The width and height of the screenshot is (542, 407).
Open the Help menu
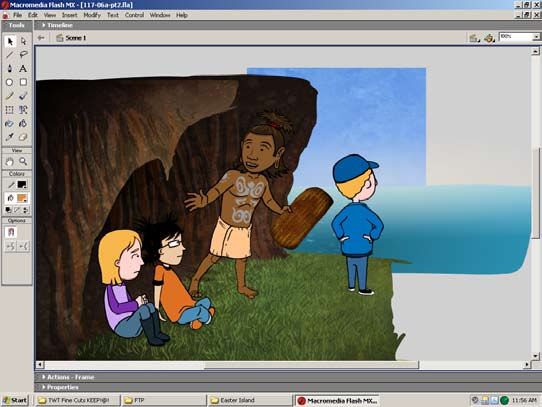click(x=182, y=15)
